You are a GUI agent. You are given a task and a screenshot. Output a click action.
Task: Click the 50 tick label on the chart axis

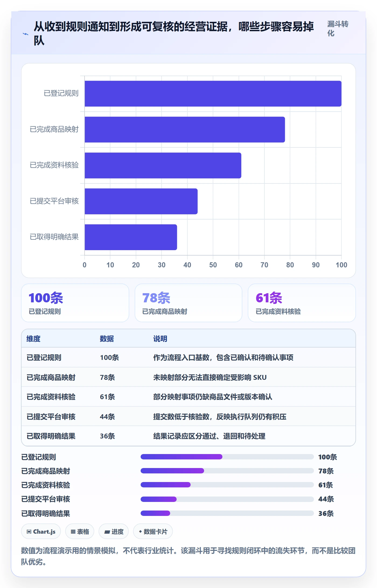point(213,265)
